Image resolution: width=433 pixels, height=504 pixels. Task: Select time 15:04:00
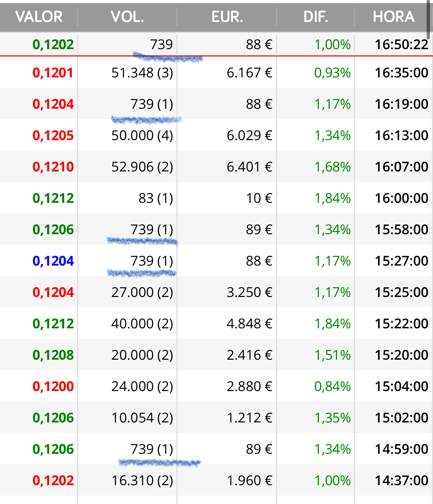(x=402, y=387)
